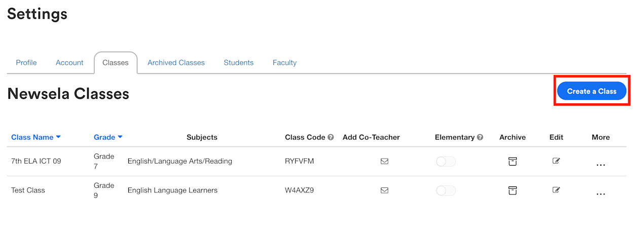Open the Students tab
This screenshot has width=644, height=234.
(x=238, y=63)
